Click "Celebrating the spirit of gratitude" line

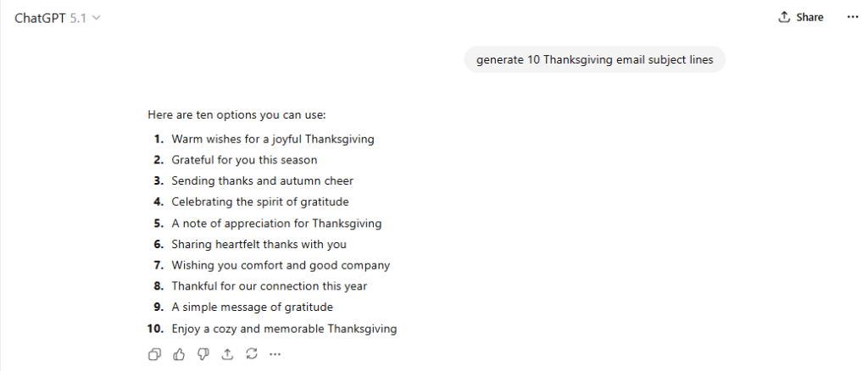point(259,202)
